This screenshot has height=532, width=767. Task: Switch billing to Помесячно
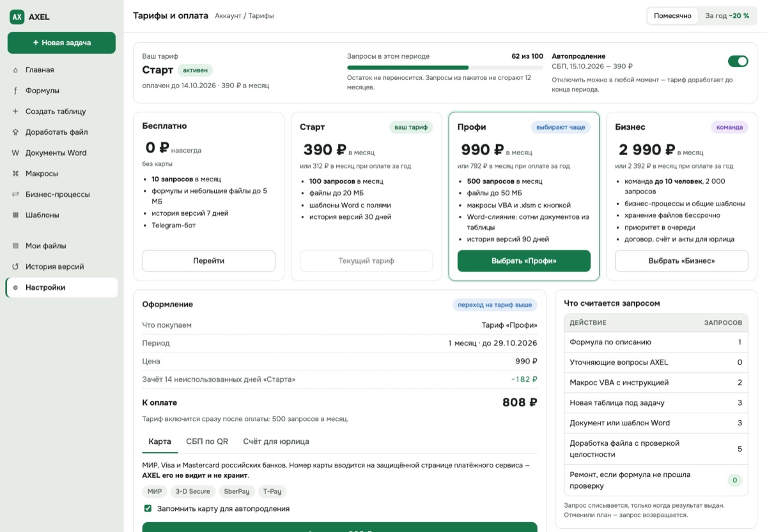point(672,16)
